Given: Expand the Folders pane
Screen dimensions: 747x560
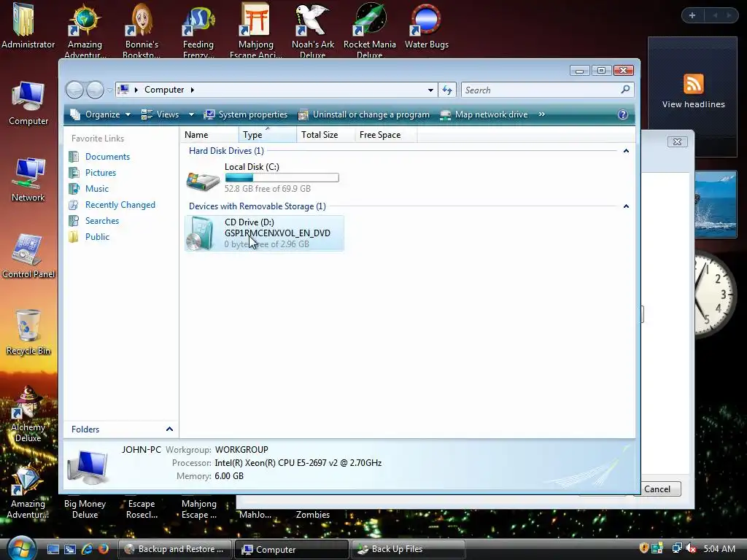Looking at the screenshot, I should (169, 429).
